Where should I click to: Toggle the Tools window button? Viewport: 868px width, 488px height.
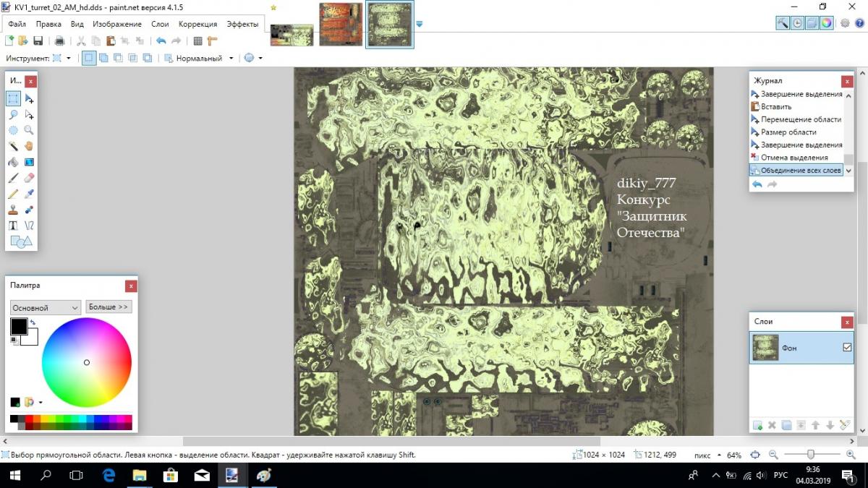coord(783,23)
